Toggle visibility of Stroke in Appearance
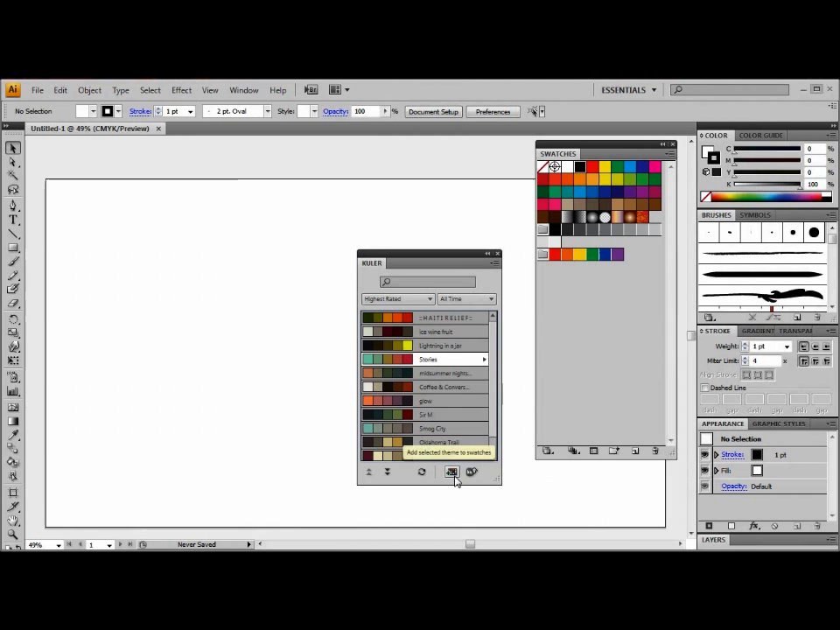Screen dimensions: 840x630 point(705,454)
